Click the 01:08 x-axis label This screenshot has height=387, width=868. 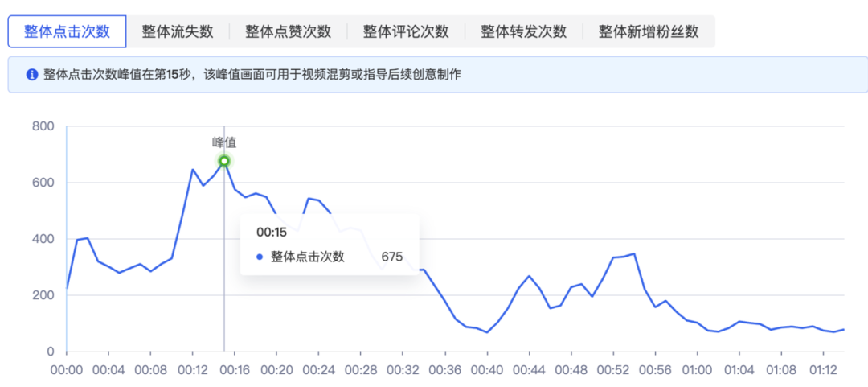pyautogui.click(x=782, y=370)
